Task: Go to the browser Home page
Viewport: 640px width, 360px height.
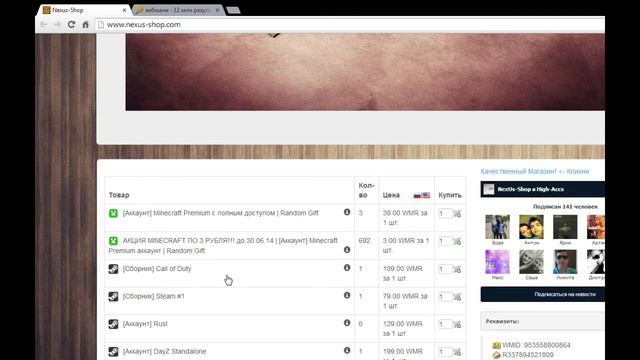Action: click(85, 24)
